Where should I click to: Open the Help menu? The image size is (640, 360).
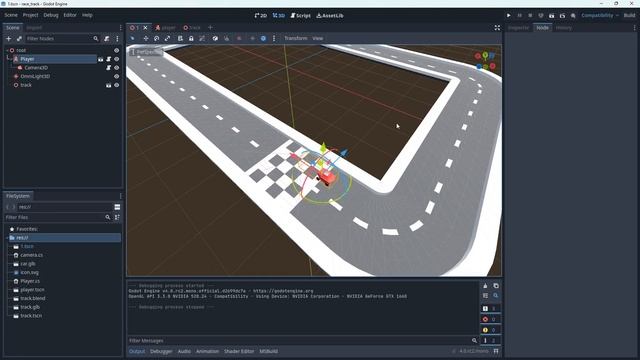[x=87, y=15]
